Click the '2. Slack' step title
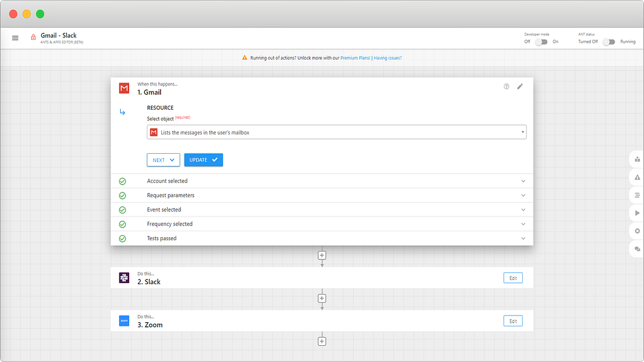 pyautogui.click(x=149, y=282)
